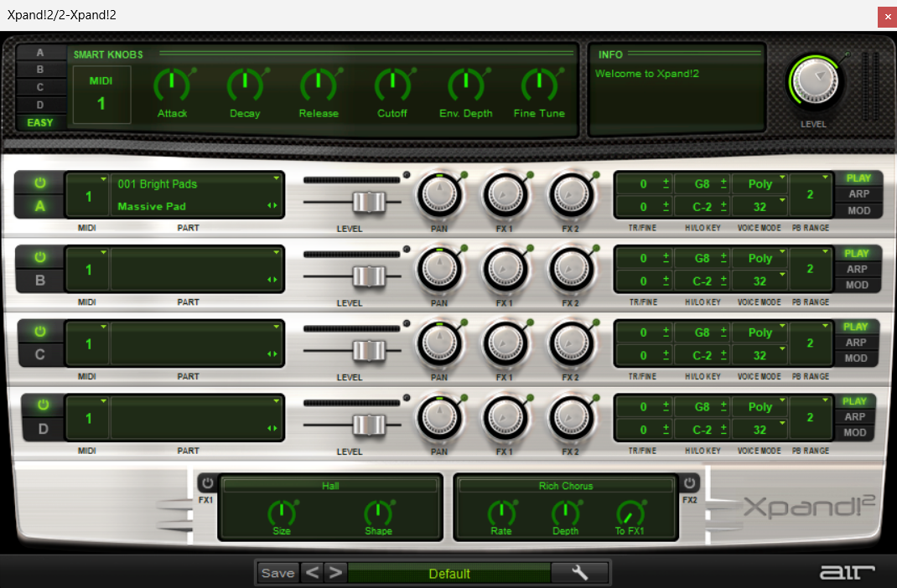The image size is (897, 588).
Task: Click the Cutoff smart knob
Action: [x=392, y=85]
